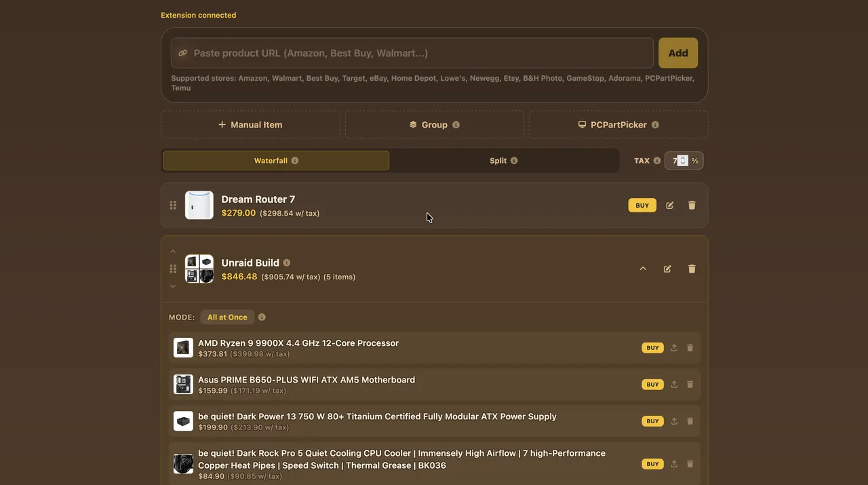Click the Add button
This screenshot has height=485, width=868.
(x=678, y=53)
